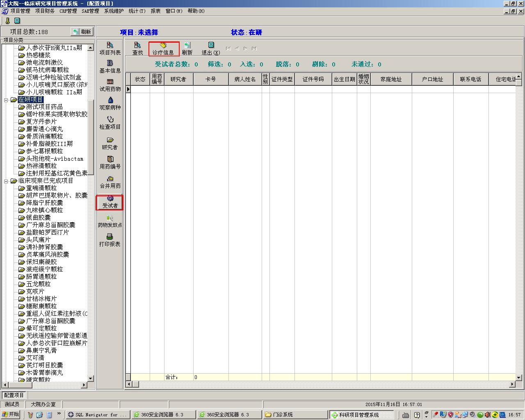Collapse the 在研项目 tree node
The image size is (525, 420).
(x=6, y=100)
